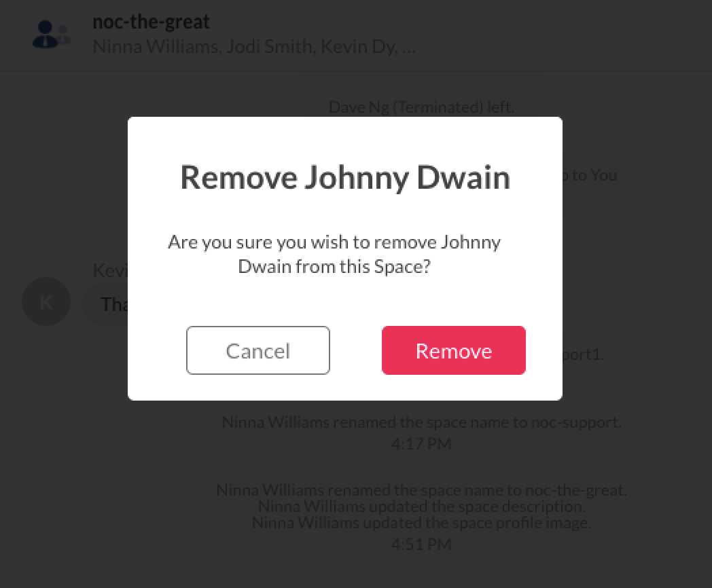Click Kevin's message bubble behind the dialog
Image resolution: width=712 pixels, height=588 pixels.
[105, 304]
